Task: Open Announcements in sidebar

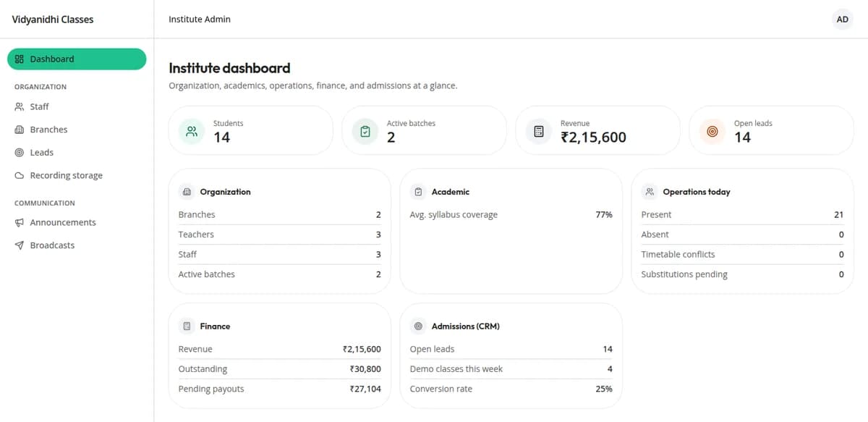Action: [x=77, y=223]
